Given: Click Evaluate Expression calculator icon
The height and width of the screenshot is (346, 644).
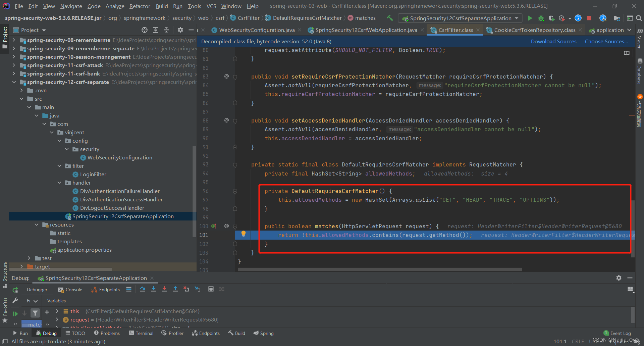Looking at the screenshot, I should pos(211,289).
